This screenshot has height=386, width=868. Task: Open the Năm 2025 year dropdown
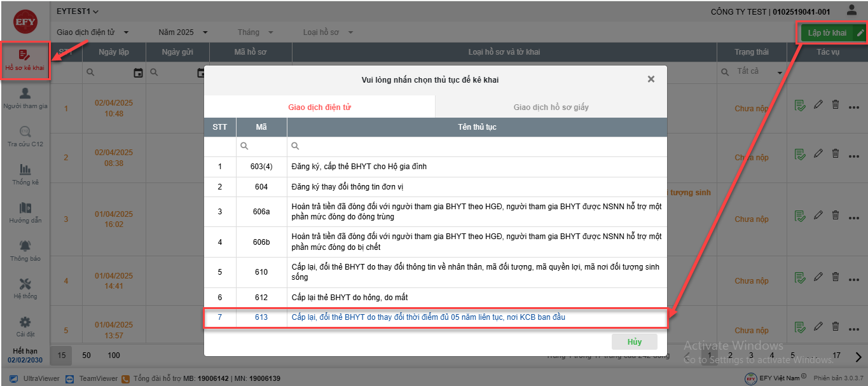pos(183,32)
